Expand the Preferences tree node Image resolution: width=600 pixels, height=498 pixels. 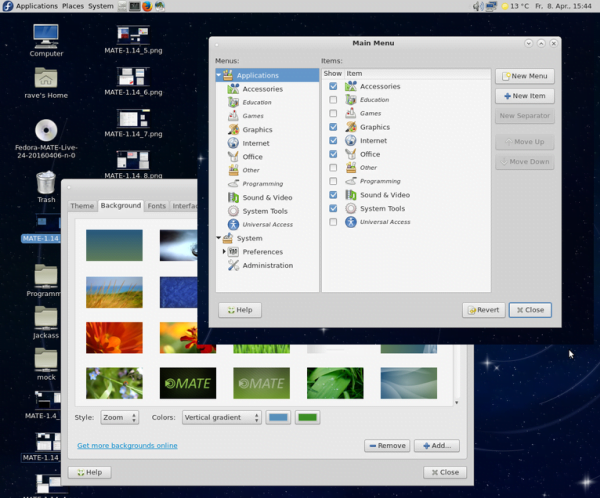[x=225, y=252]
